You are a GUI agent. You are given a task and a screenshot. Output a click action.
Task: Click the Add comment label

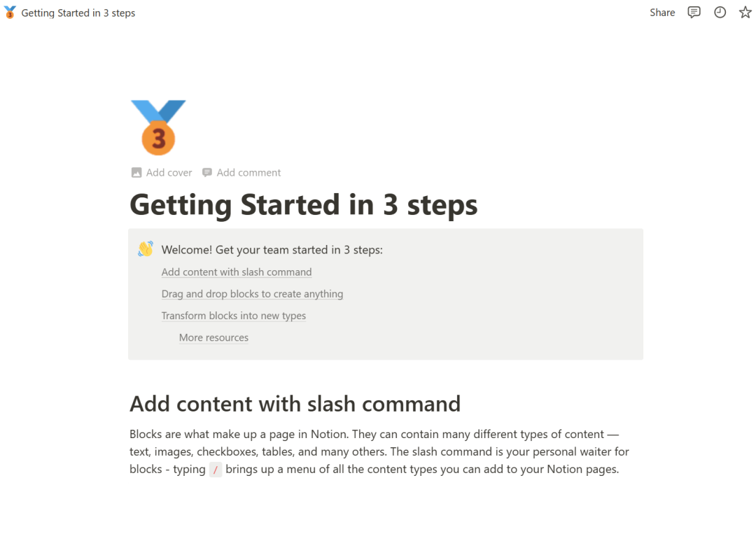248,173
